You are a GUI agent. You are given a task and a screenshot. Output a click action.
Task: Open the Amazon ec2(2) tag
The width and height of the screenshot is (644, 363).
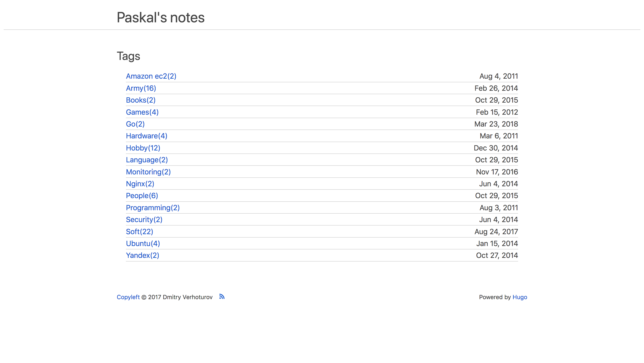[151, 76]
